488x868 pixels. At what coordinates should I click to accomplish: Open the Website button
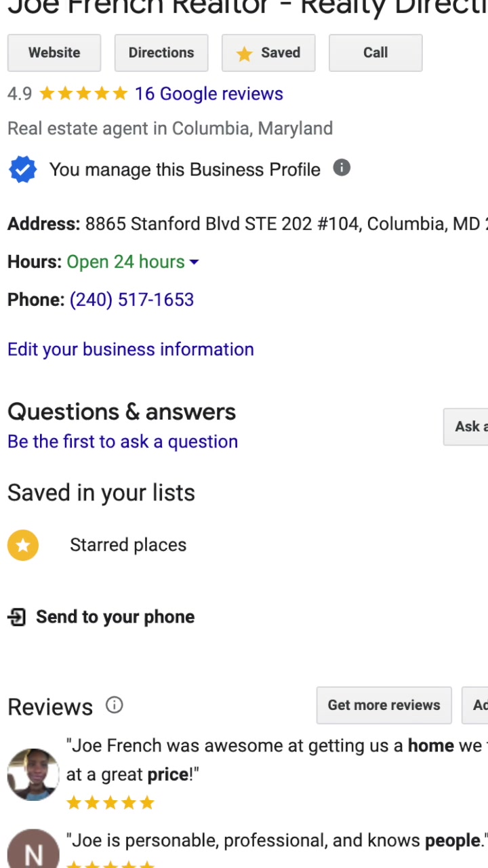point(54,53)
